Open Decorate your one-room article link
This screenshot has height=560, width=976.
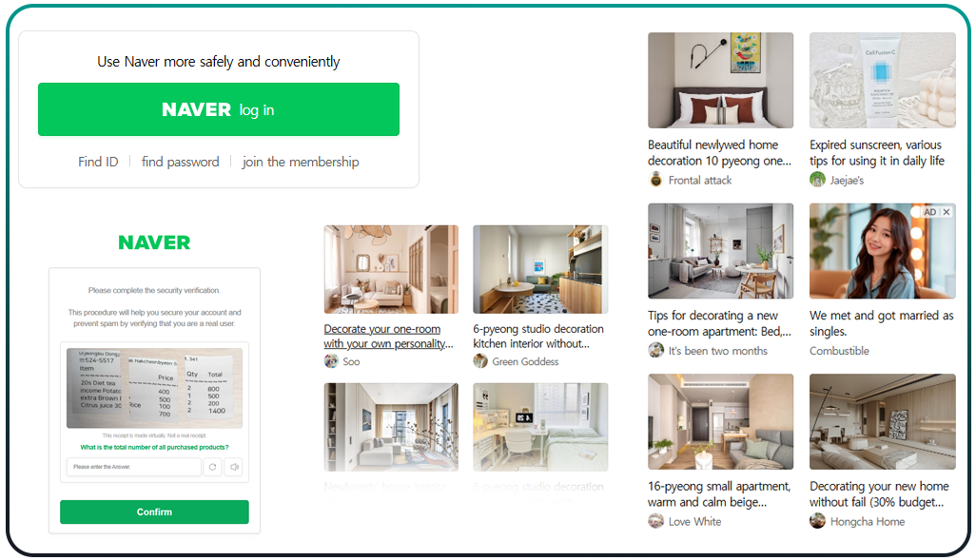pyautogui.click(x=388, y=336)
